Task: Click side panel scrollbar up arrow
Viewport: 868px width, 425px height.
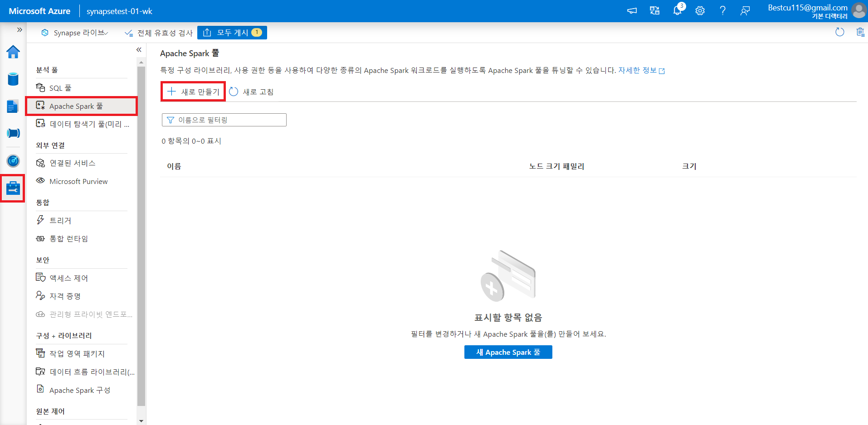Action: tap(141, 63)
